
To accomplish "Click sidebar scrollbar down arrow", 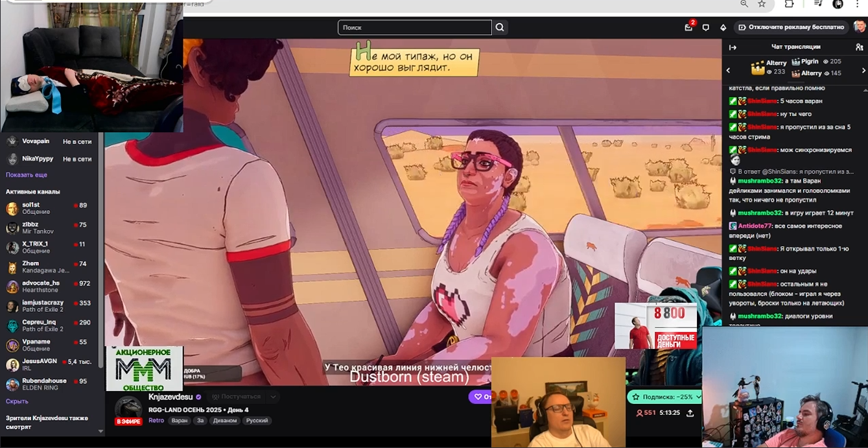I will coord(100,431).
